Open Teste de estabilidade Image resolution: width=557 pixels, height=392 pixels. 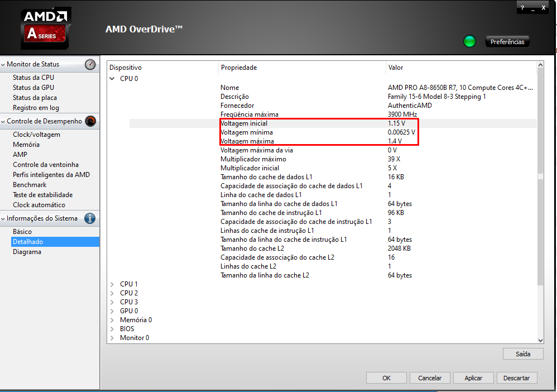[42, 195]
